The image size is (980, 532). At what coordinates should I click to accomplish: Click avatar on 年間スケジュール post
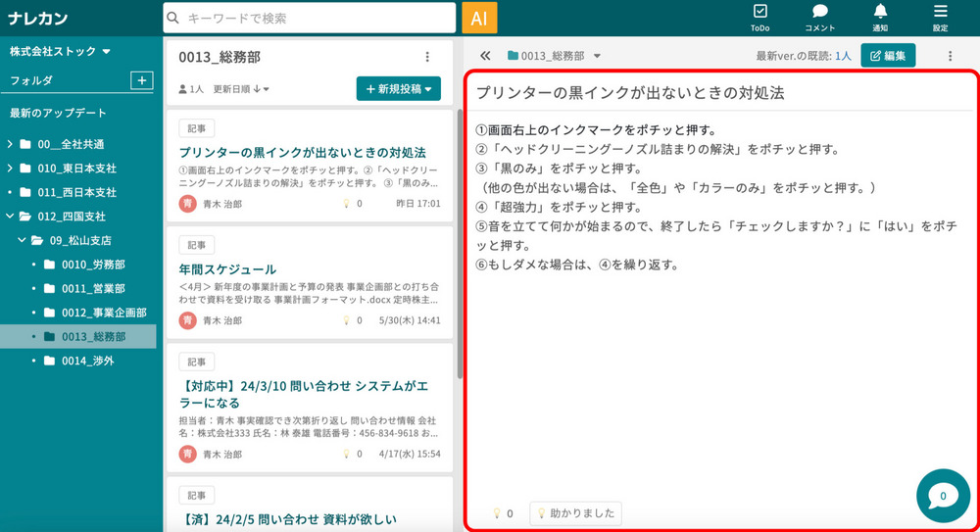point(187,320)
